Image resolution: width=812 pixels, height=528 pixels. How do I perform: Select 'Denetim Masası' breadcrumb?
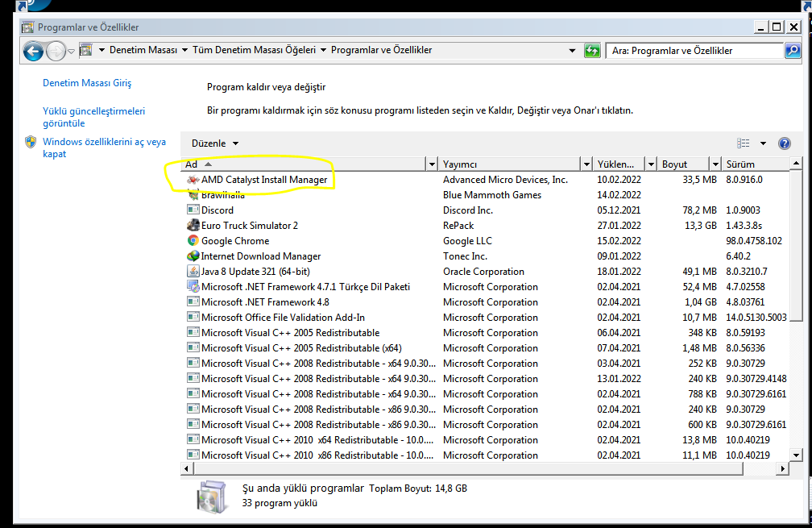(143, 50)
